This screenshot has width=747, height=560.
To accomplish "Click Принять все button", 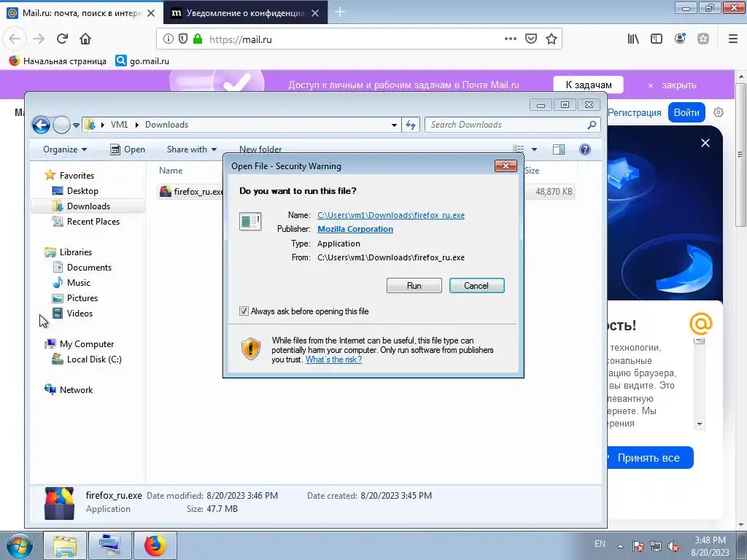I will pos(649,458).
